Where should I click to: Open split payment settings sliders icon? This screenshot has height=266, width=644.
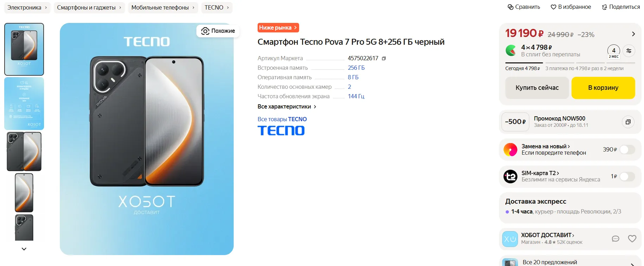coord(629,51)
